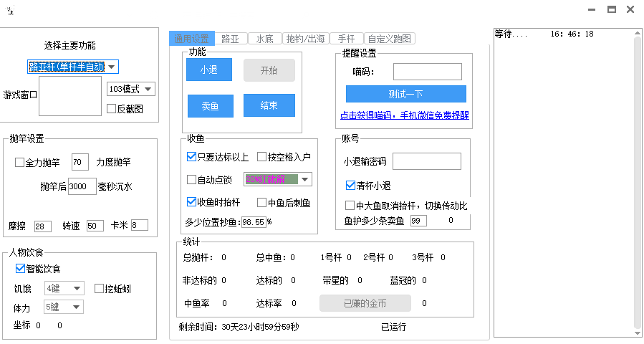The image size is (644, 344).
Task: Open the 拖钓/出海 tab
Action: 305,39
